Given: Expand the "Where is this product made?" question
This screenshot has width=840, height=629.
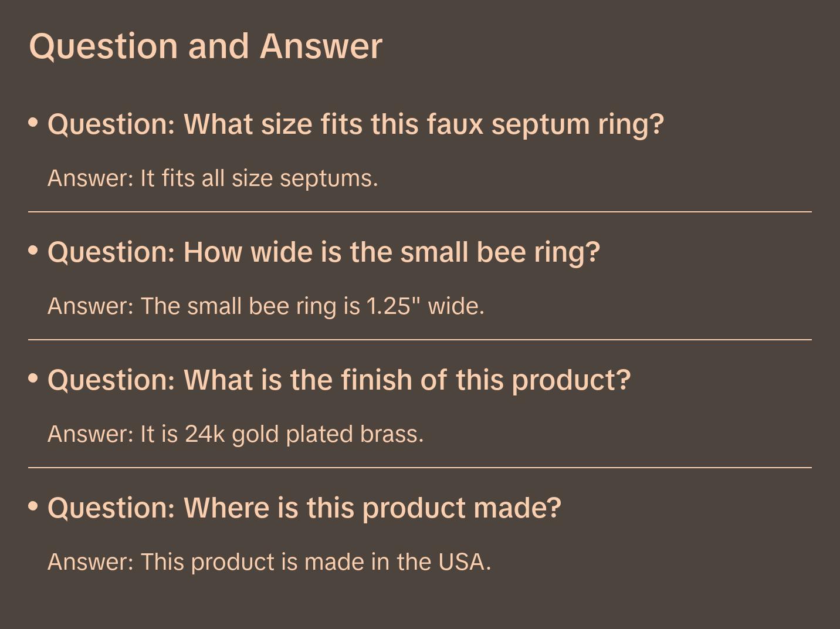Looking at the screenshot, I should click(x=304, y=508).
